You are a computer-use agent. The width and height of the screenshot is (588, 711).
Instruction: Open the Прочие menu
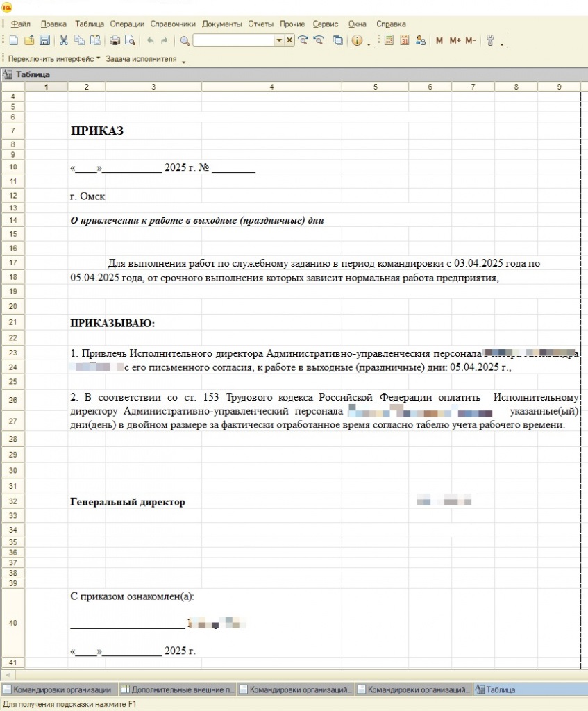(292, 24)
